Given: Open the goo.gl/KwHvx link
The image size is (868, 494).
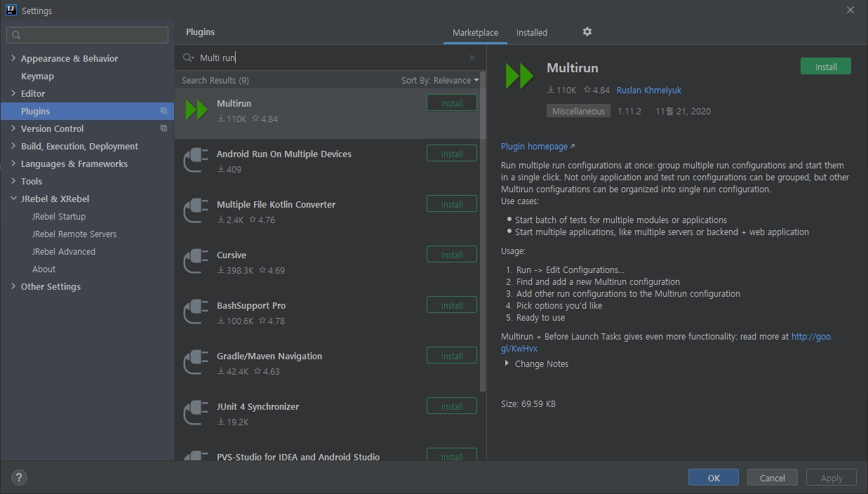Looking at the screenshot, I should pos(667,342).
